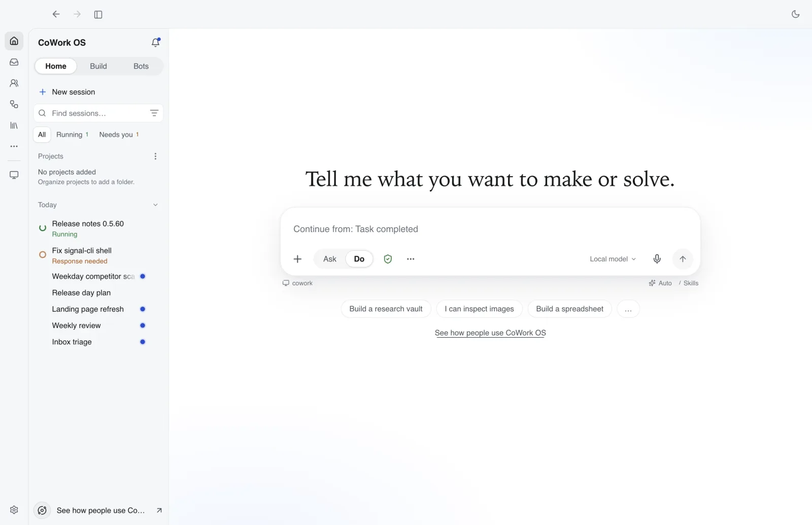This screenshot has height=525, width=812.
Task: Click the external arrow icon in sidebar footer
Action: click(x=159, y=510)
